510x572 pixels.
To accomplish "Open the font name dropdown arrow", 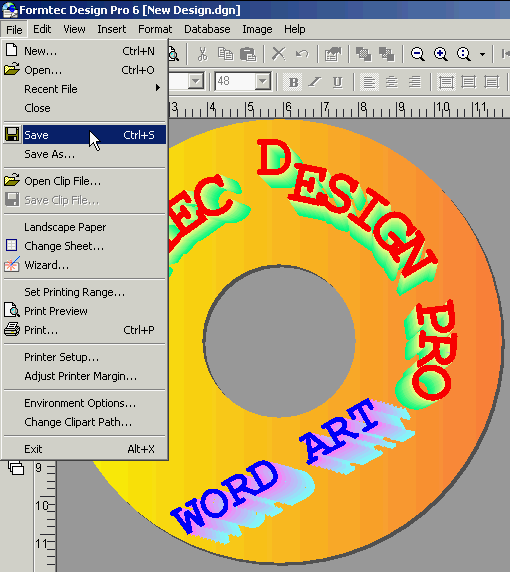I will pyautogui.click(x=196, y=81).
